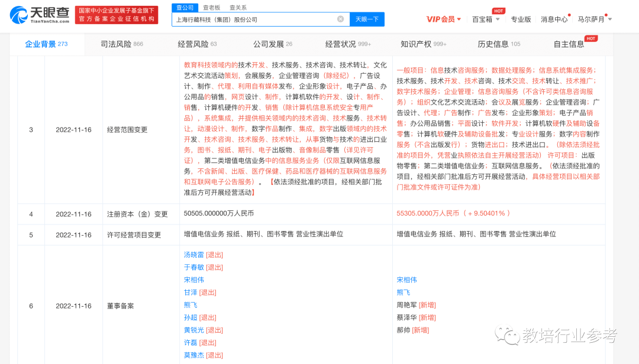Viewport: 639px width, 364px height.
Task: Open the 消息中心 message center
Action: (x=554, y=19)
